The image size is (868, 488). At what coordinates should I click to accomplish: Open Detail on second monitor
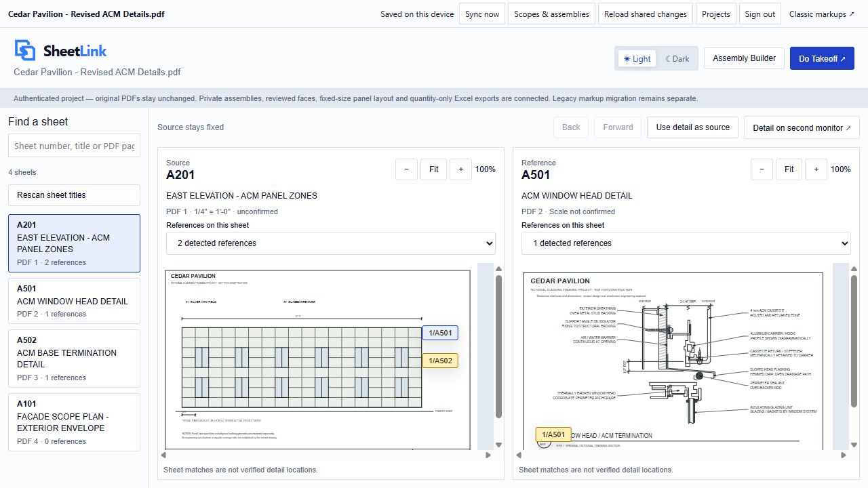(x=802, y=127)
